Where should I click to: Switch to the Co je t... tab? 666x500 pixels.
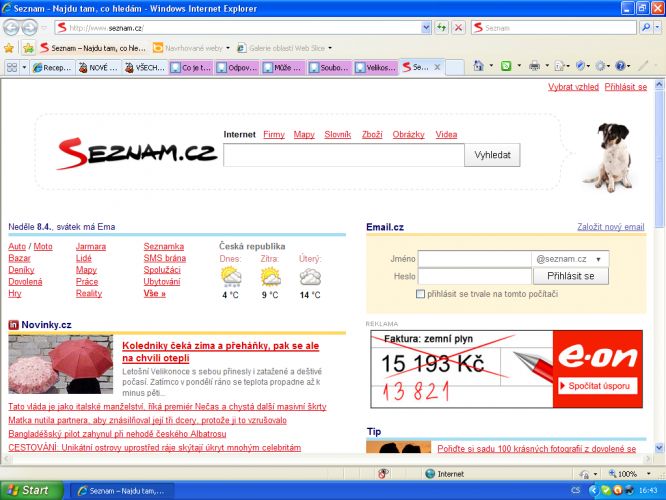tap(192, 67)
